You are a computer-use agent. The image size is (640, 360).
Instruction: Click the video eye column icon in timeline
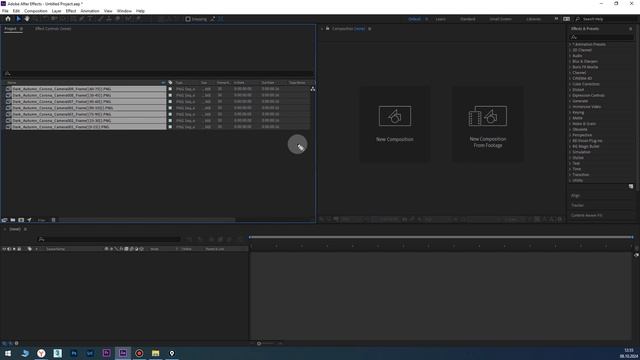coord(4,249)
